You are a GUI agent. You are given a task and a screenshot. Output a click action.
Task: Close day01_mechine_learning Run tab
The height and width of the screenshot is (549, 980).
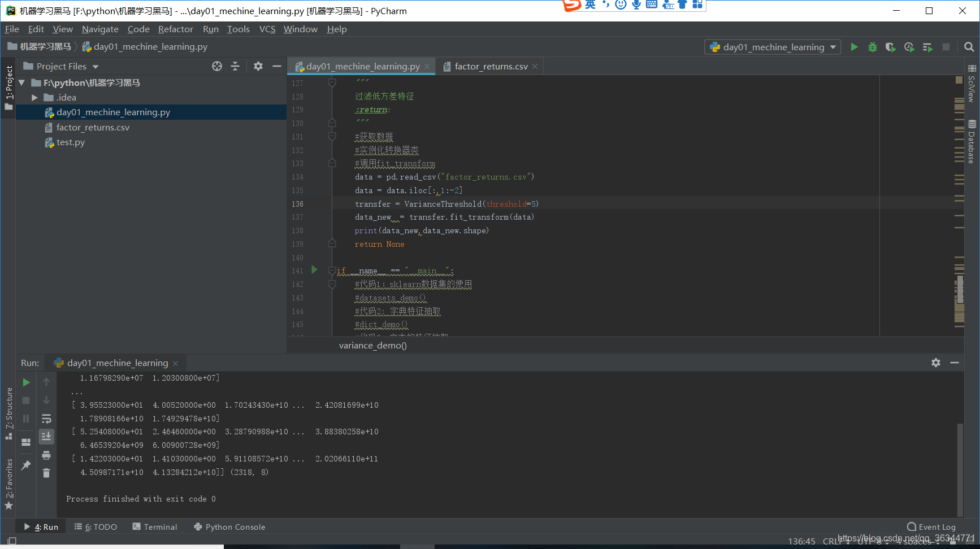tap(176, 363)
